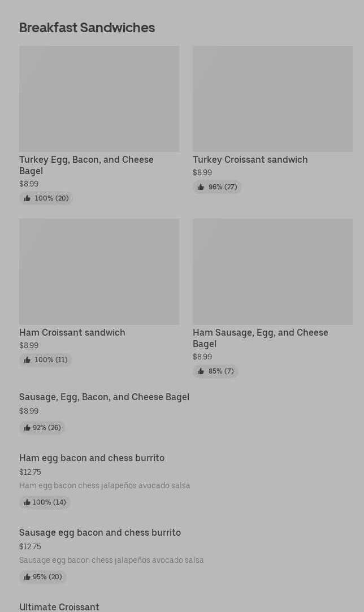Screen dimensions: 364x612
Task: Click thumbs-up icon on Ham Sausage Bagel
Action: (x=201, y=371)
